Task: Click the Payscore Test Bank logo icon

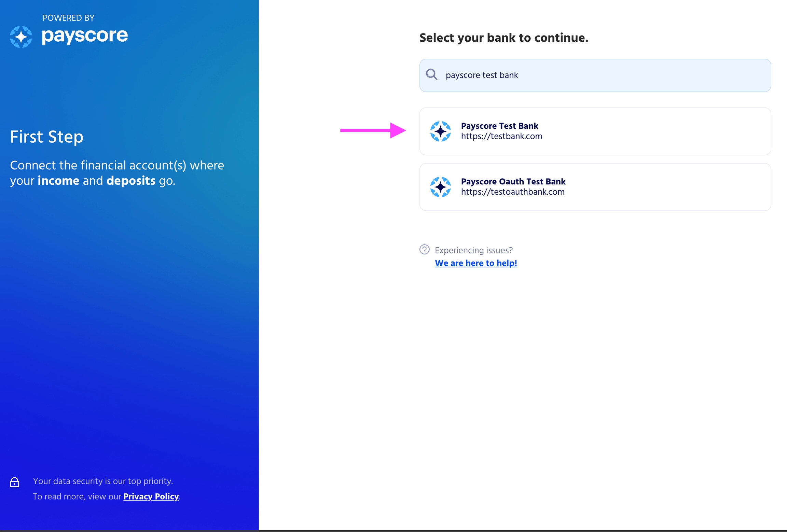Action: click(440, 131)
